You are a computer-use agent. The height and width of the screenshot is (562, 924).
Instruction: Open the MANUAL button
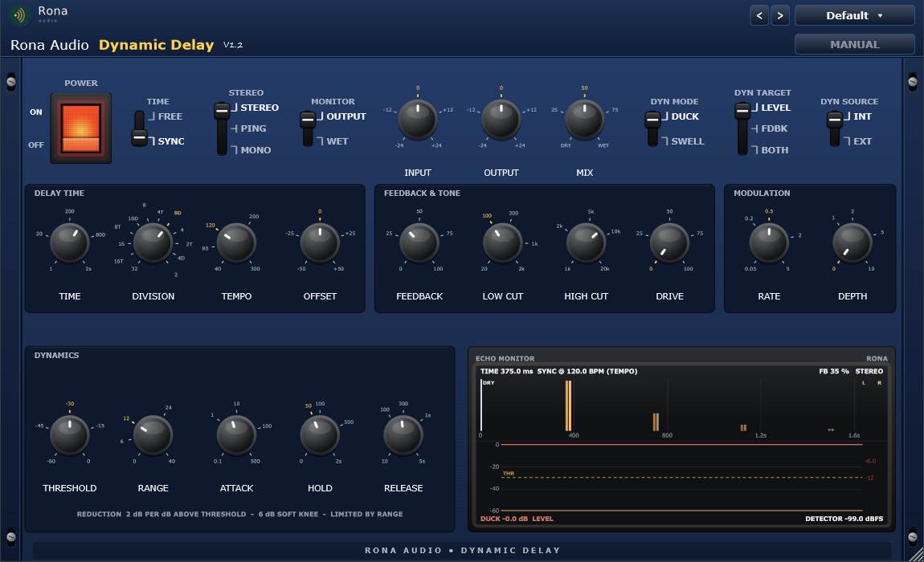pos(854,44)
